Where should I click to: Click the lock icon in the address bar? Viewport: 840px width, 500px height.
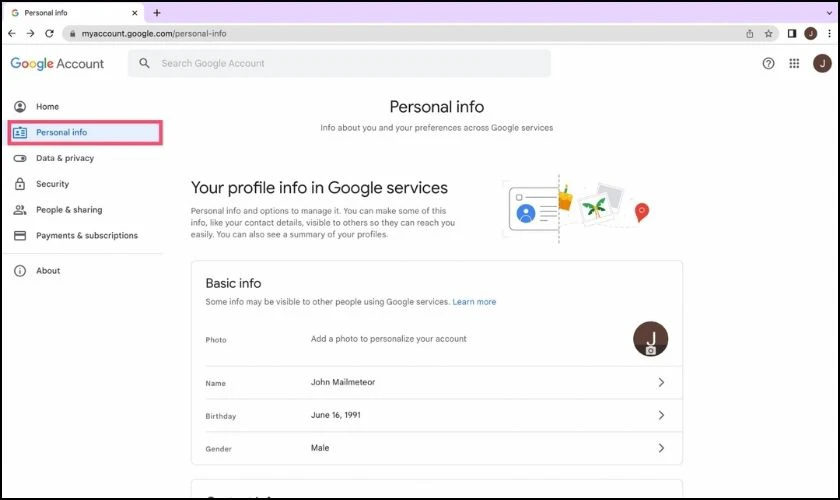72,33
